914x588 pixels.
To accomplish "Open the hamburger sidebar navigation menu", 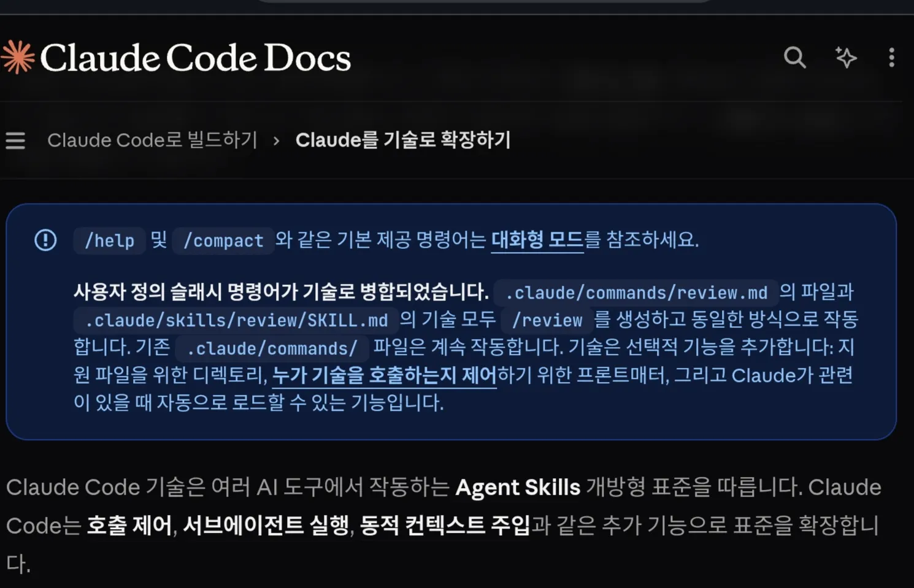I will pos(15,140).
